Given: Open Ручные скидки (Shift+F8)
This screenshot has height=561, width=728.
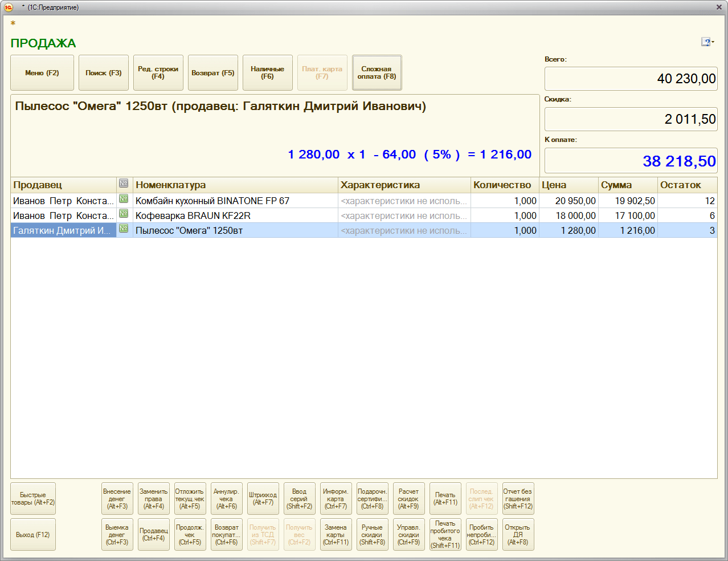Looking at the screenshot, I should coord(372,535).
